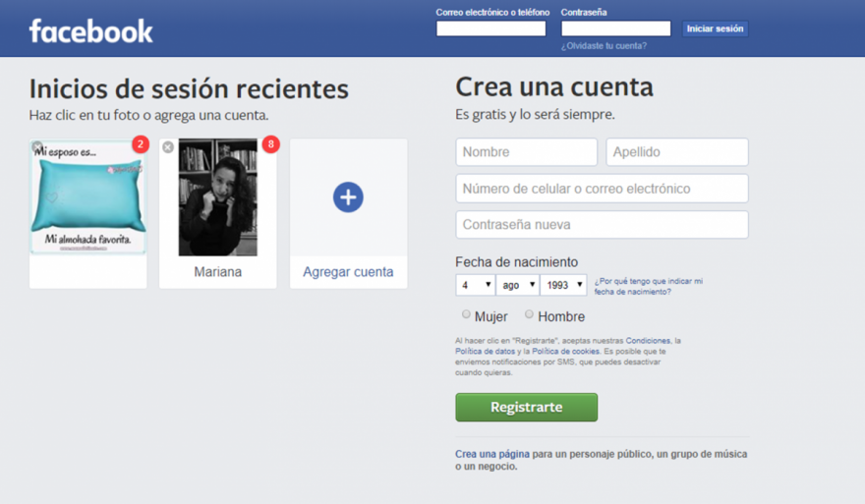Remove the pillow account with its X icon
This screenshot has width=865, height=504.
(x=37, y=147)
